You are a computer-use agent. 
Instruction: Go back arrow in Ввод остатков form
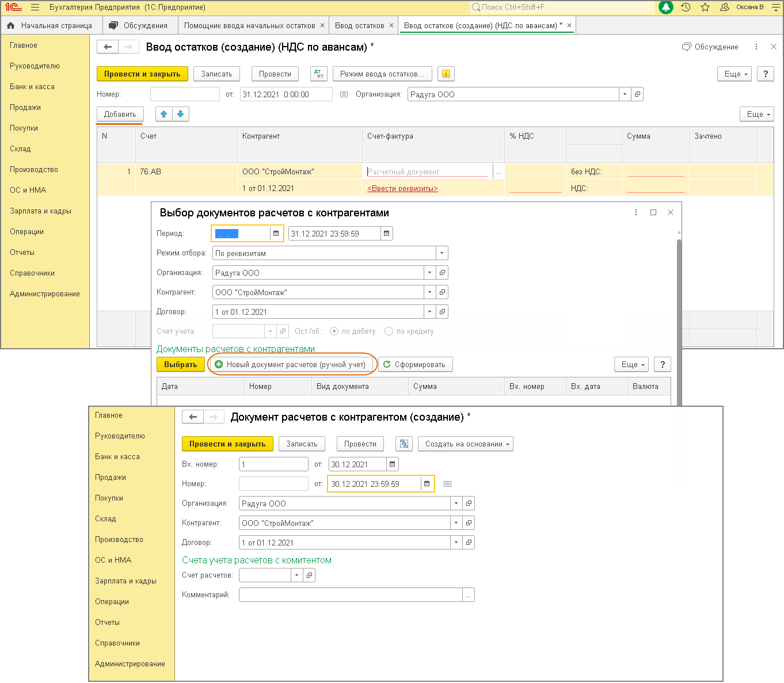(x=108, y=47)
